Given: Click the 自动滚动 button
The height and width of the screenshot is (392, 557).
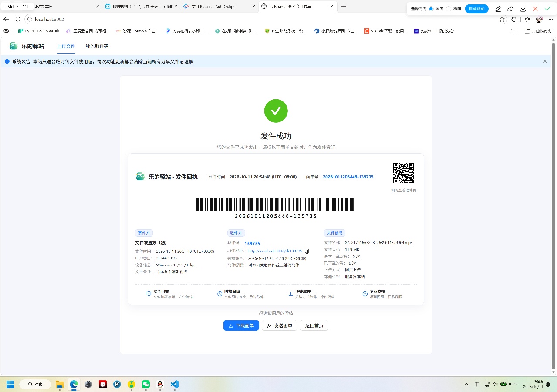Looking at the screenshot, I should (x=476, y=9).
